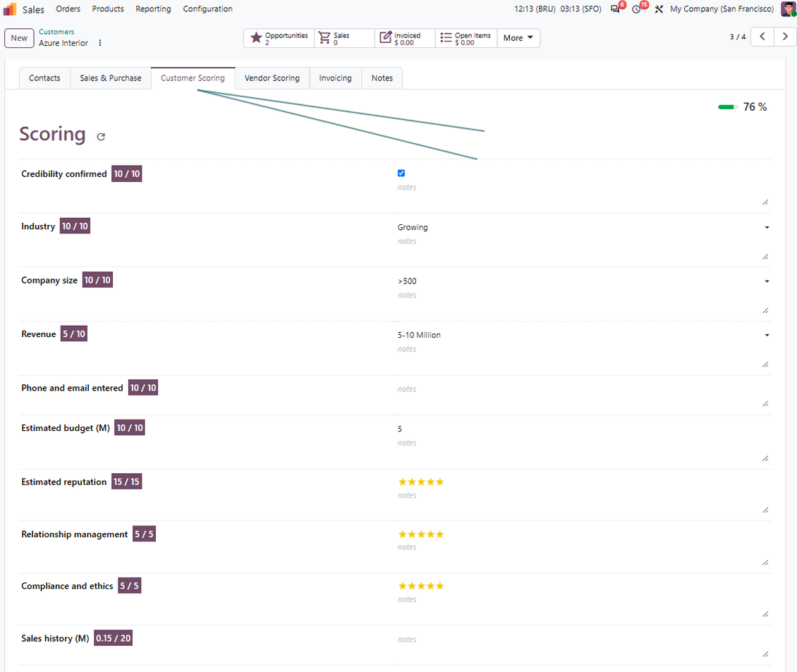The width and height of the screenshot is (797, 672).
Task: Click the Estimated budget value field
Action: click(583, 429)
